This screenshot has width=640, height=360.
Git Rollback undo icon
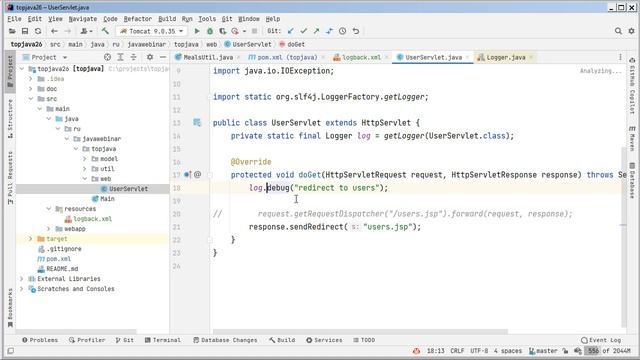356,31
